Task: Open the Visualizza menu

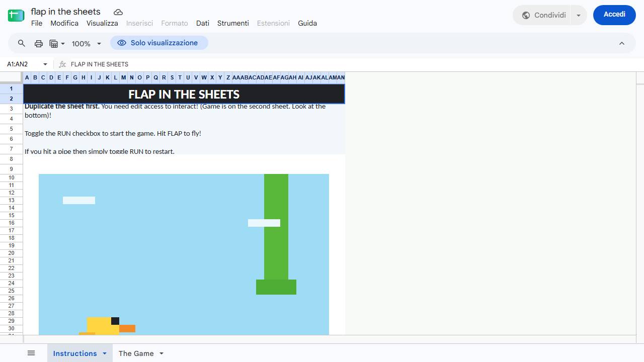Action: tap(102, 23)
